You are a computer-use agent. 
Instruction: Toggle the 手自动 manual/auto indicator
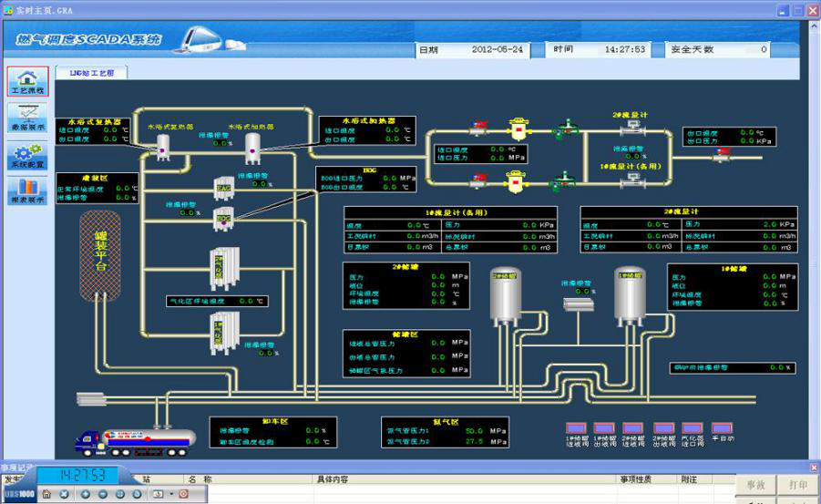722,427
